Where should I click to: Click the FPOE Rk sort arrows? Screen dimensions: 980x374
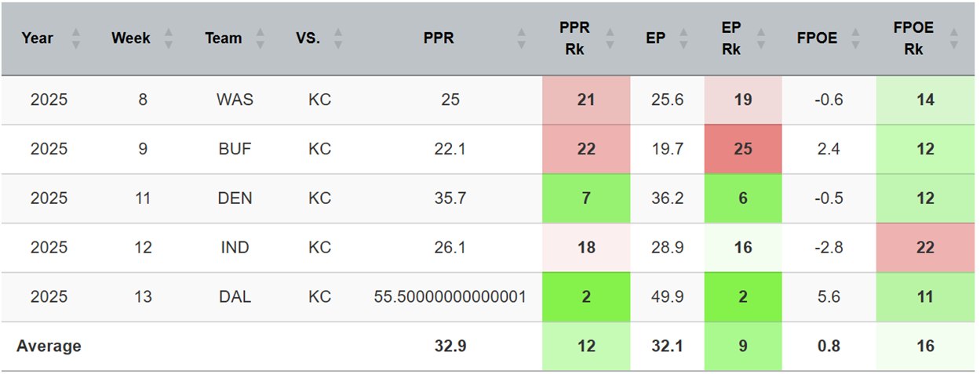(953, 38)
